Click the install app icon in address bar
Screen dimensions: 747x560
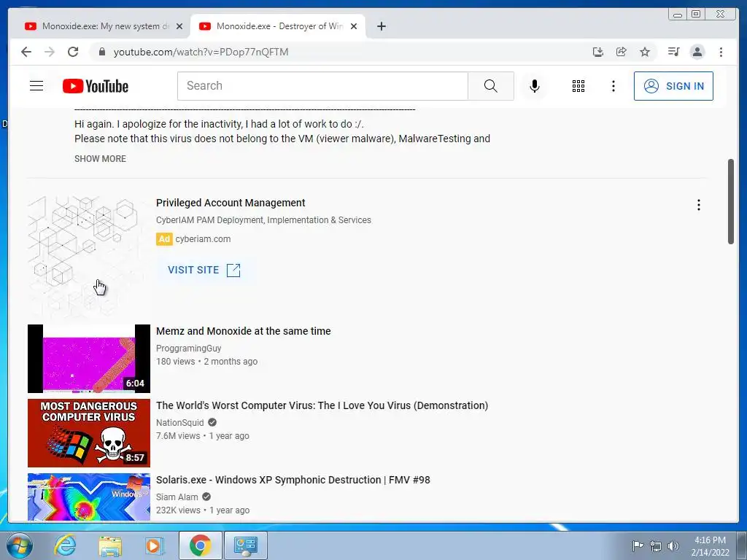598,52
